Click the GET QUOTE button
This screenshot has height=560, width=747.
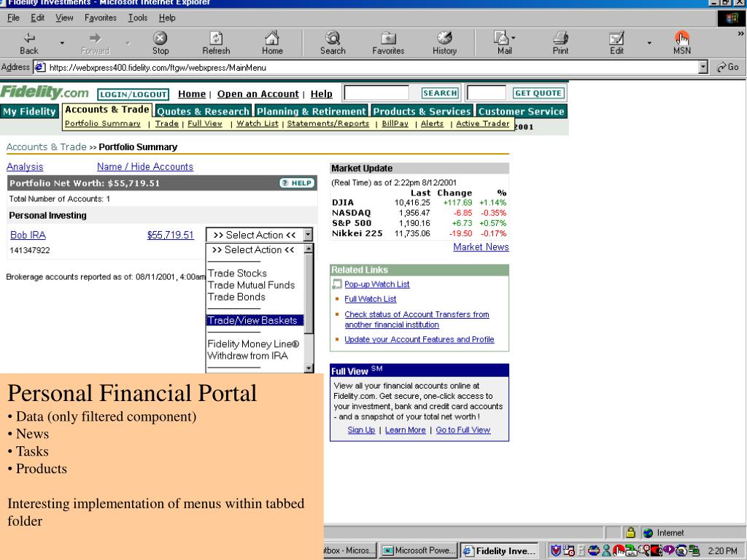(x=538, y=93)
